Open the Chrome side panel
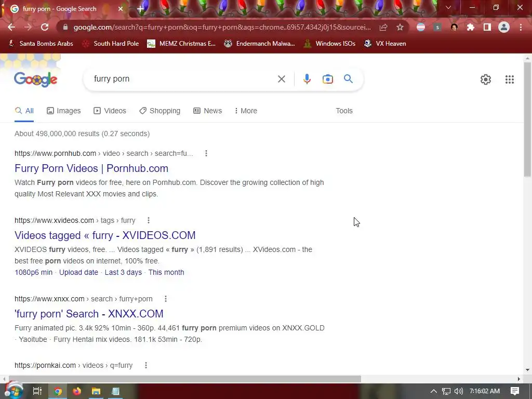This screenshot has width=532, height=399. pos(487,27)
